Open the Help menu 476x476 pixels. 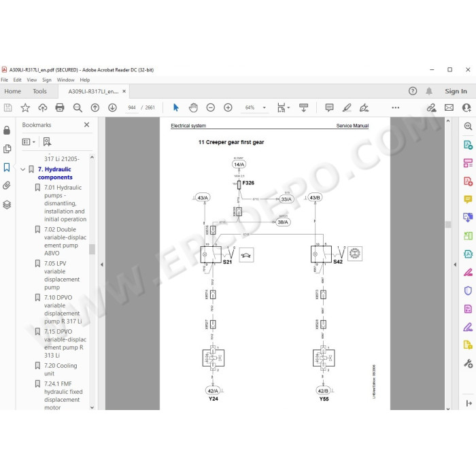tap(85, 80)
